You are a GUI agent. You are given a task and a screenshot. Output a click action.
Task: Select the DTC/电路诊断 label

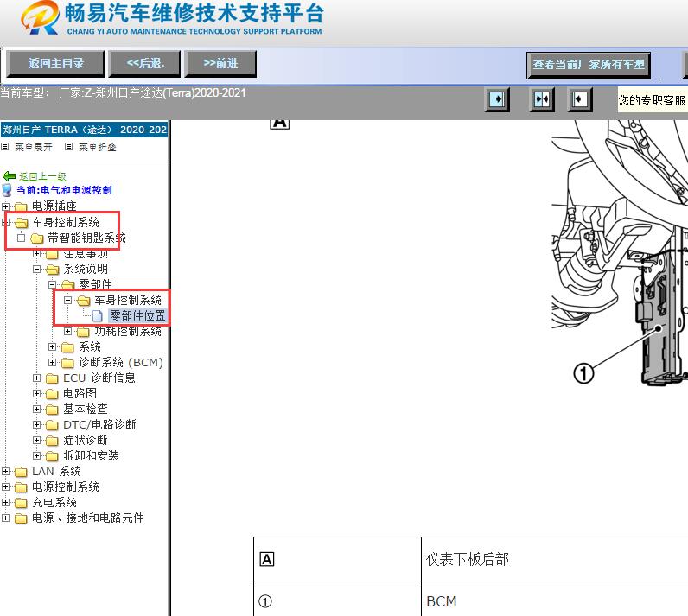99,425
